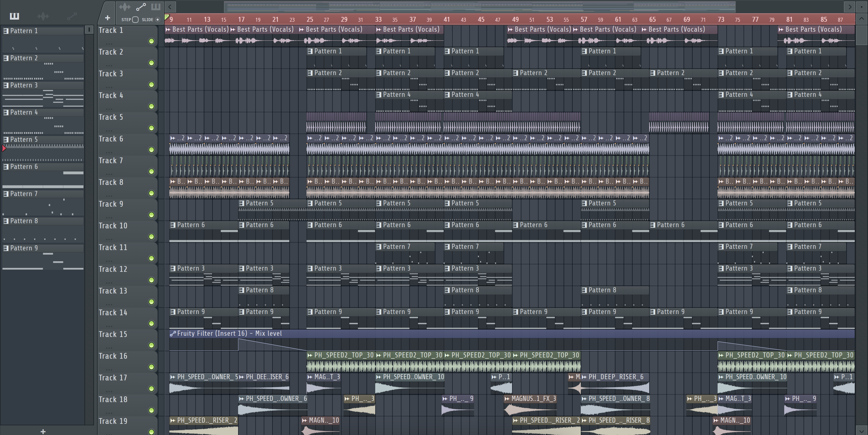Select the Track 19 header label

click(113, 421)
